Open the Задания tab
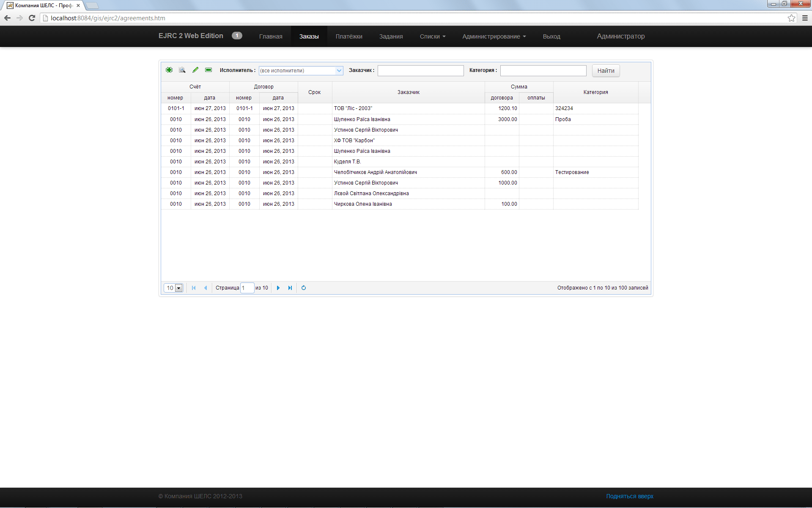The image size is (812, 508). (x=391, y=36)
